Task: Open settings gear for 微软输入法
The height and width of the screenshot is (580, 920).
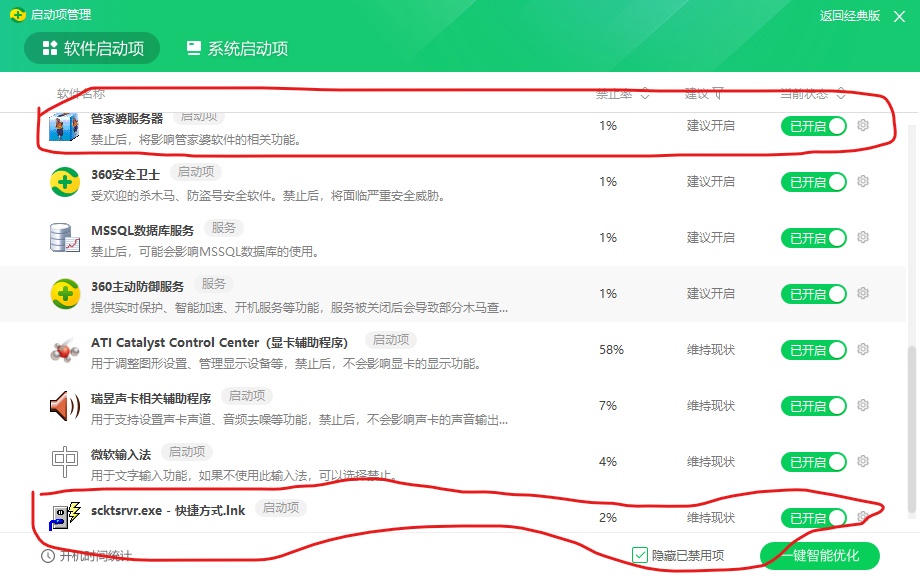Action: click(862, 461)
